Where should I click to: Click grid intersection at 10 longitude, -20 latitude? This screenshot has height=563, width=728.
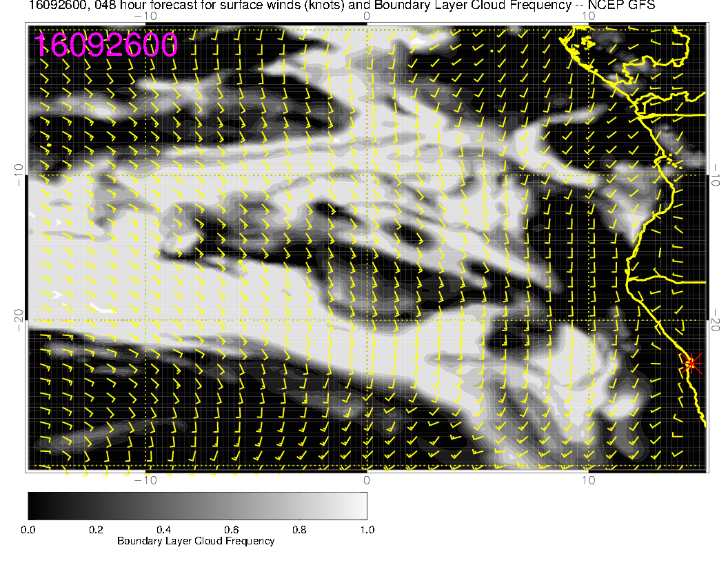click(587, 320)
